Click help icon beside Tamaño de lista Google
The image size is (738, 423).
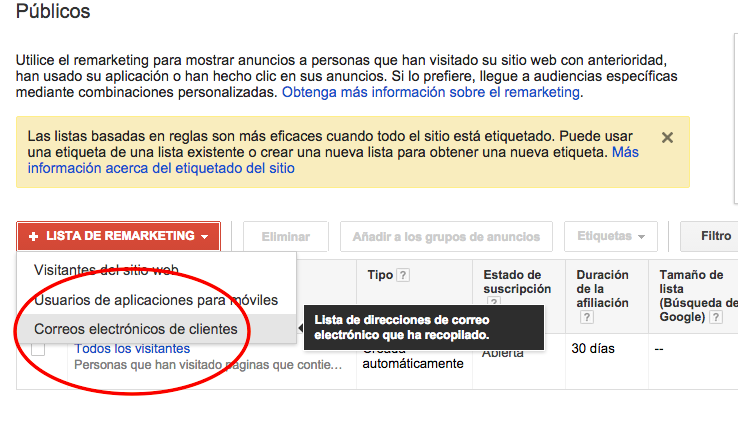[715, 317]
